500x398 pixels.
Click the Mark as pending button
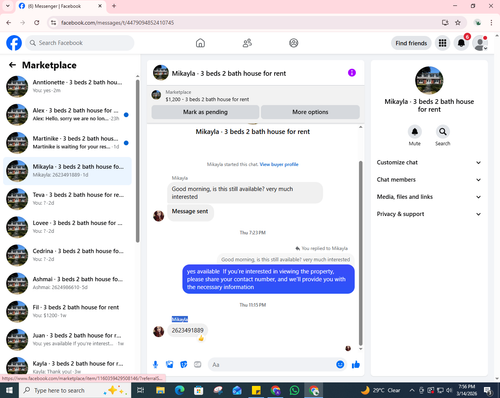click(205, 112)
